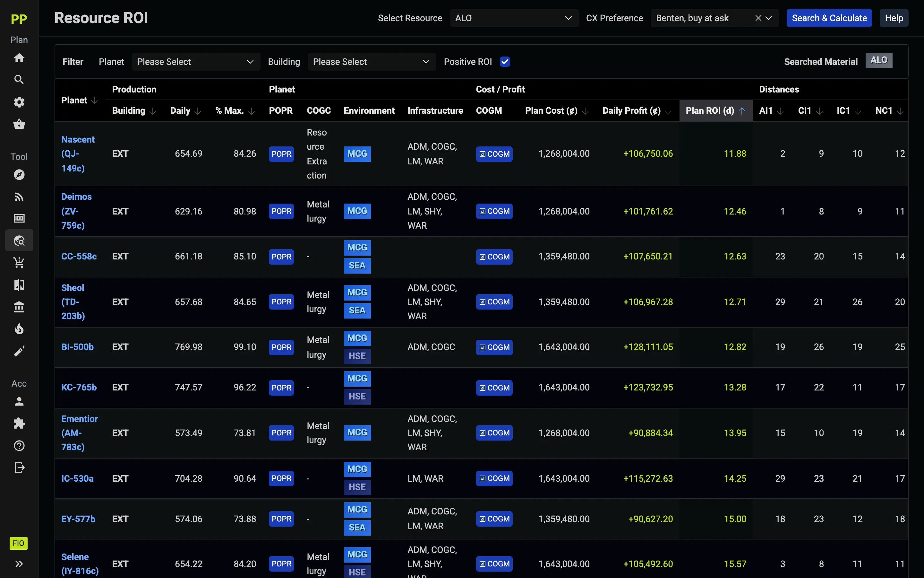This screenshot has height=578, width=924.
Task: Toggle the Positive ROI checkbox
Action: coord(505,62)
